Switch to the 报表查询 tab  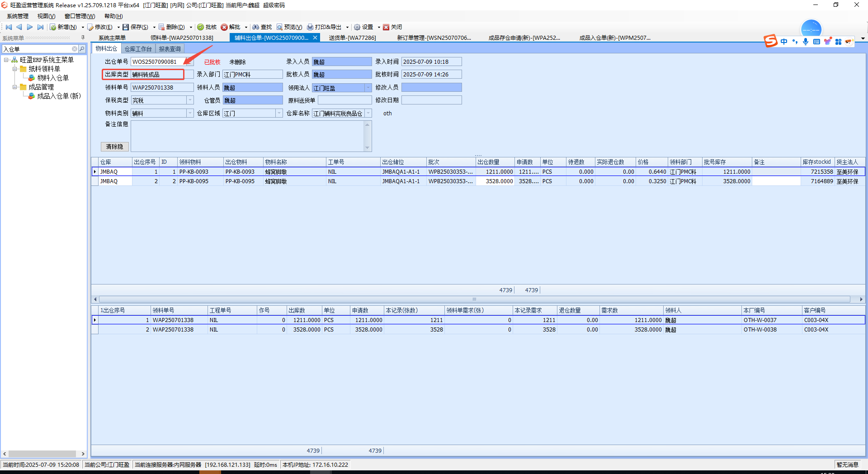(170, 49)
